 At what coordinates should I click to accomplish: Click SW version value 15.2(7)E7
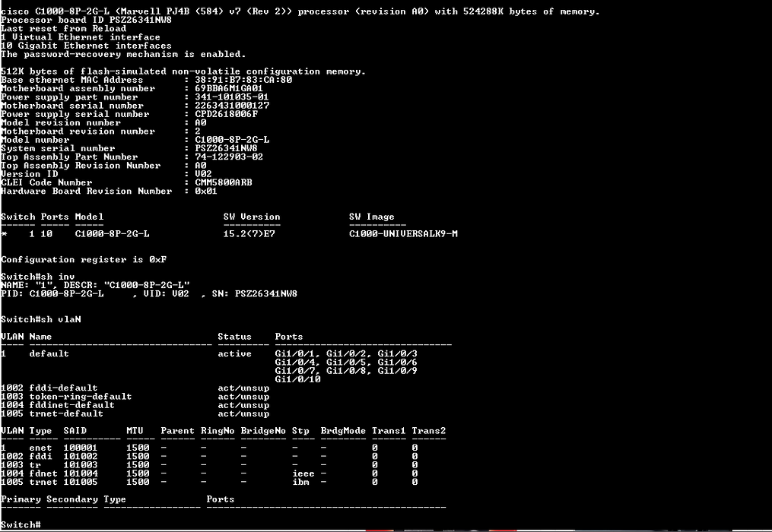[x=249, y=234]
